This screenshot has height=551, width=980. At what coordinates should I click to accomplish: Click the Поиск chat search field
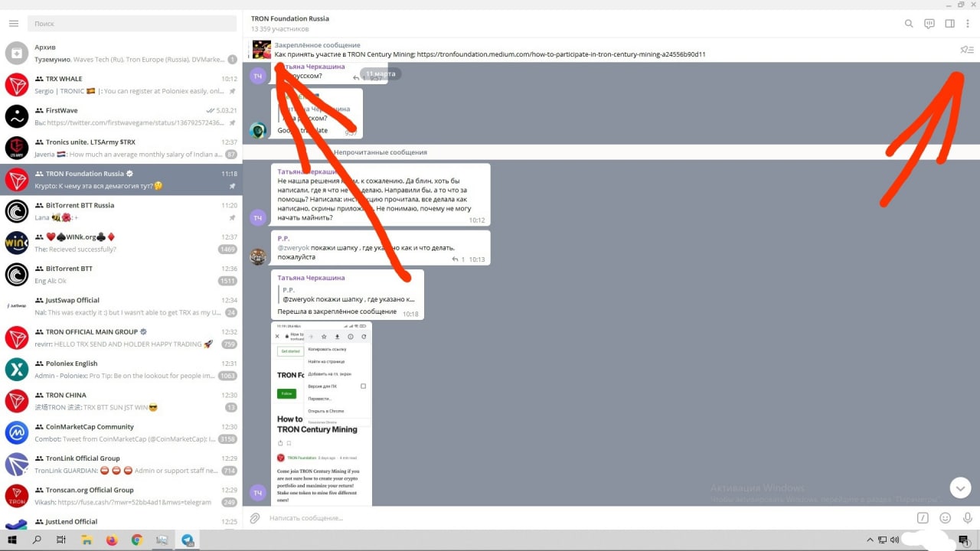tap(132, 24)
